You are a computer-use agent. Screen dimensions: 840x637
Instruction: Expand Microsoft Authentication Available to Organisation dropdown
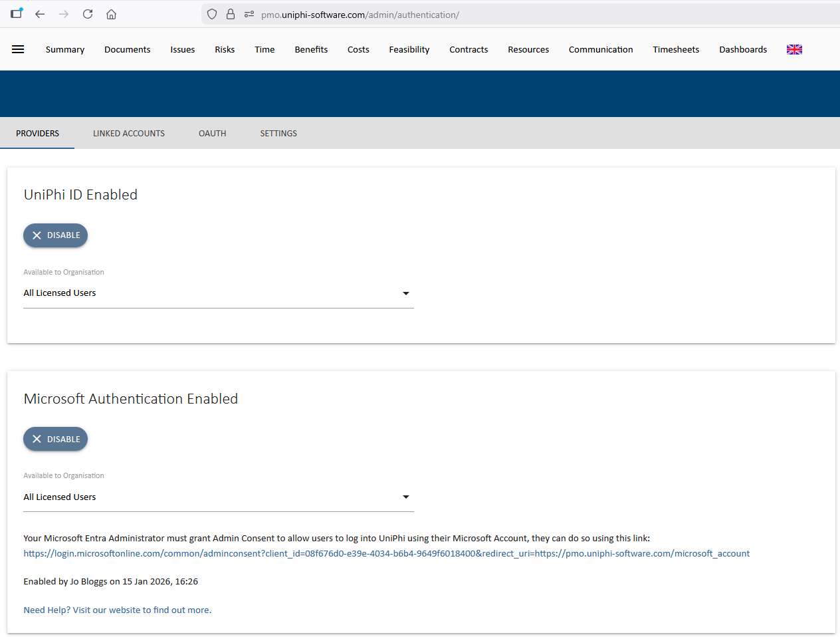pos(219,497)
